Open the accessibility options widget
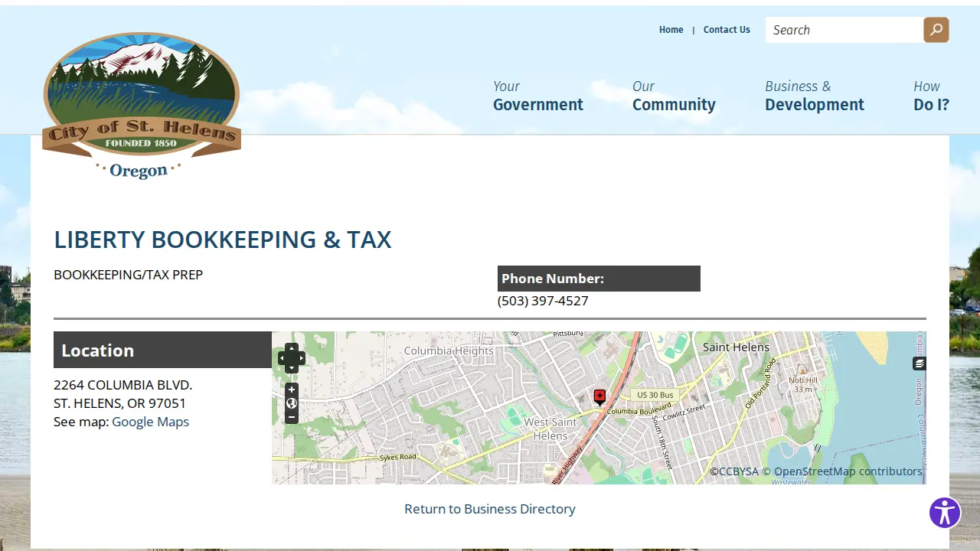This screenshot has width=980, height=551. coord(945,513)
